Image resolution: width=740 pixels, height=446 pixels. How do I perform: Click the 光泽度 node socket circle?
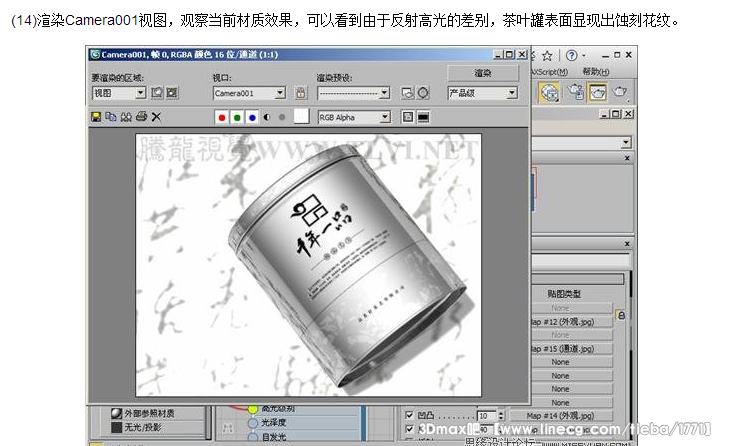(253, 423)
